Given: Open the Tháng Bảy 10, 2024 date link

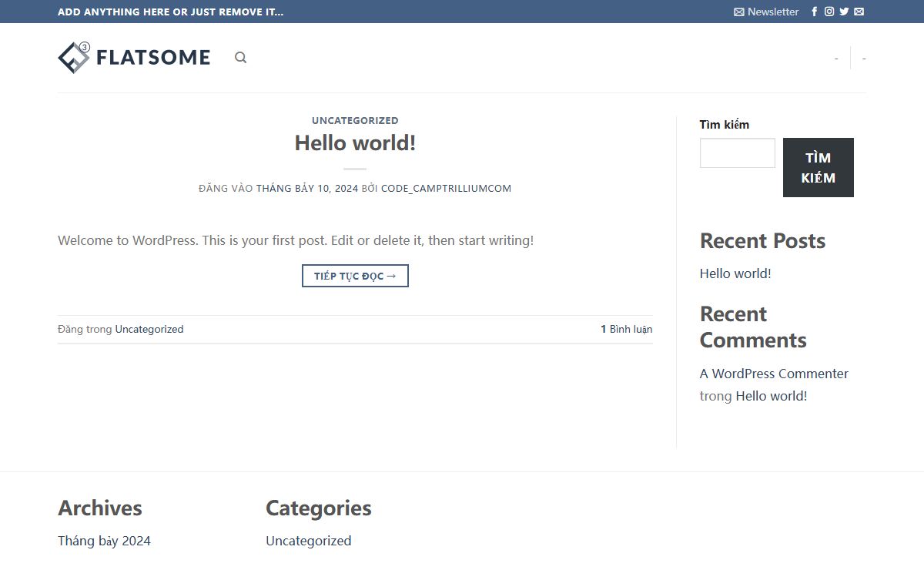Looking at the screenshot, I should 307,188.
